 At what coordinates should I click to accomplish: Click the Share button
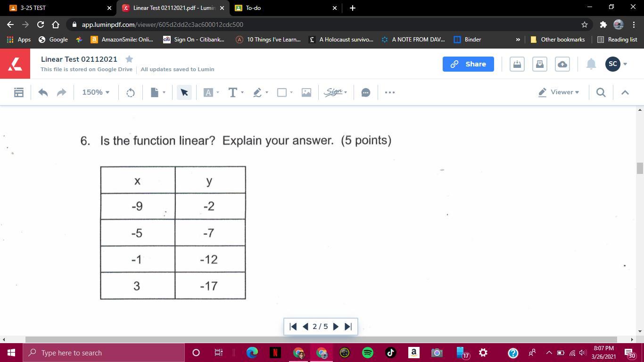click(468, 64)
